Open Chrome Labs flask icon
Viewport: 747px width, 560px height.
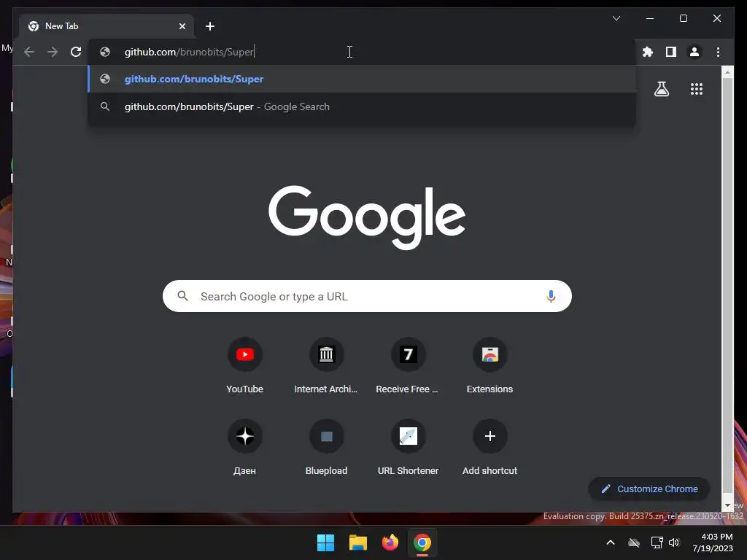tap(661, 89)
